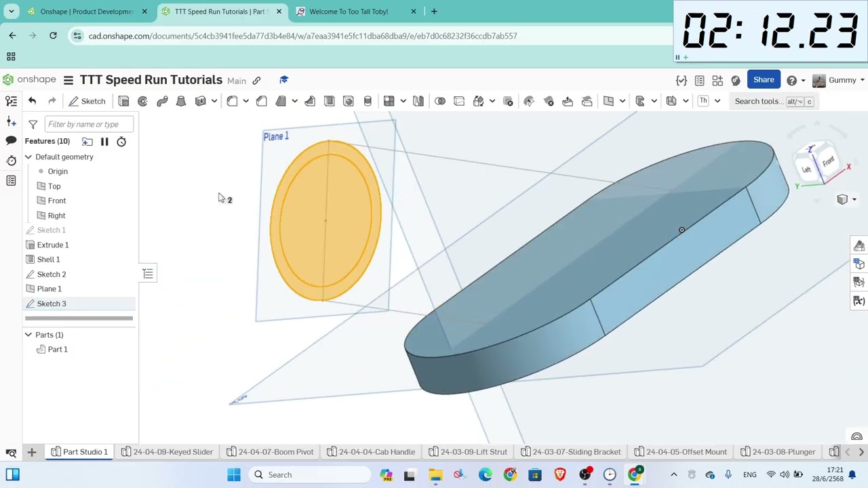Select the Draft tool

(281, 101)
